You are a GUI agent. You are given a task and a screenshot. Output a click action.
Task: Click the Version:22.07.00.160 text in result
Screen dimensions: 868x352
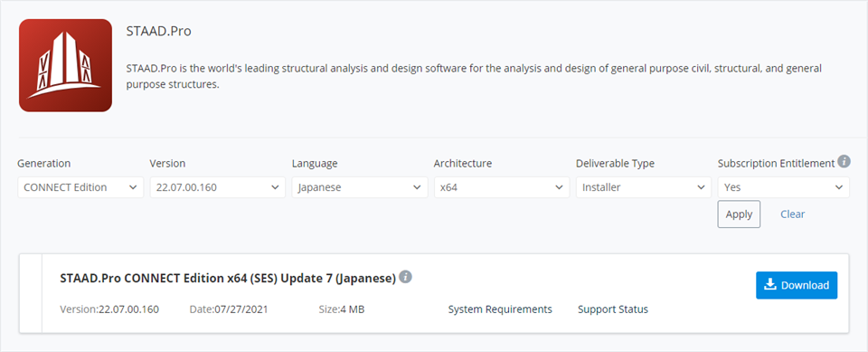[x=109, y=309]
